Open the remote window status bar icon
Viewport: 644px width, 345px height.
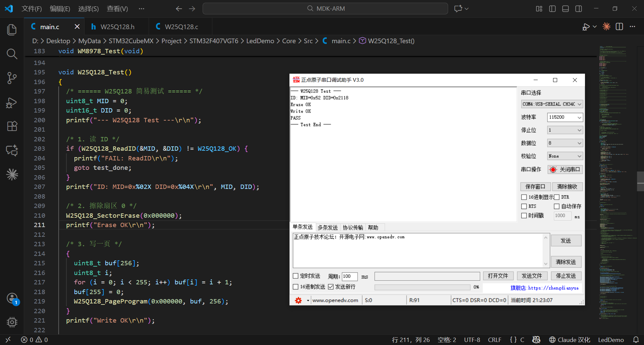click(x=8, y=340)
